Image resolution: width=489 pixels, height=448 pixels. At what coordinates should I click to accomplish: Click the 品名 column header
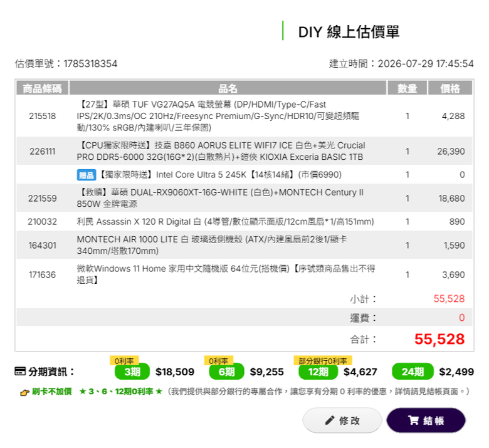pyautogui.click(x=228, y=88)
